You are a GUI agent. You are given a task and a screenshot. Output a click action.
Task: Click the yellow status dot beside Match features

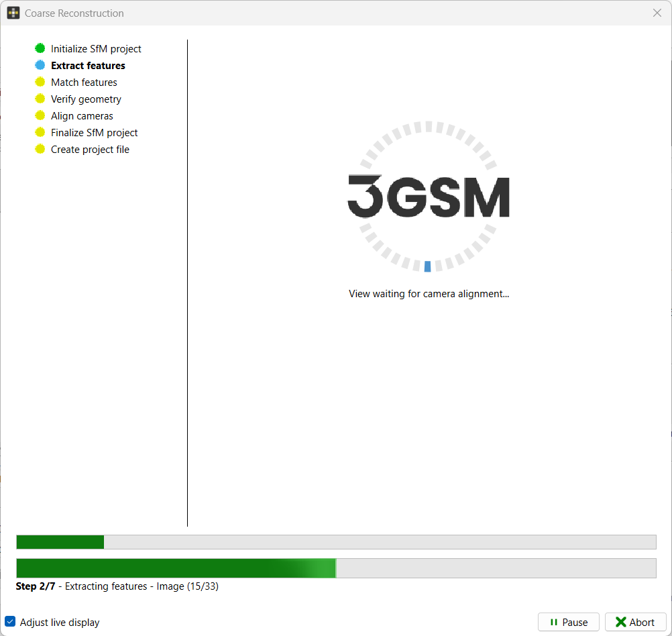40,82
